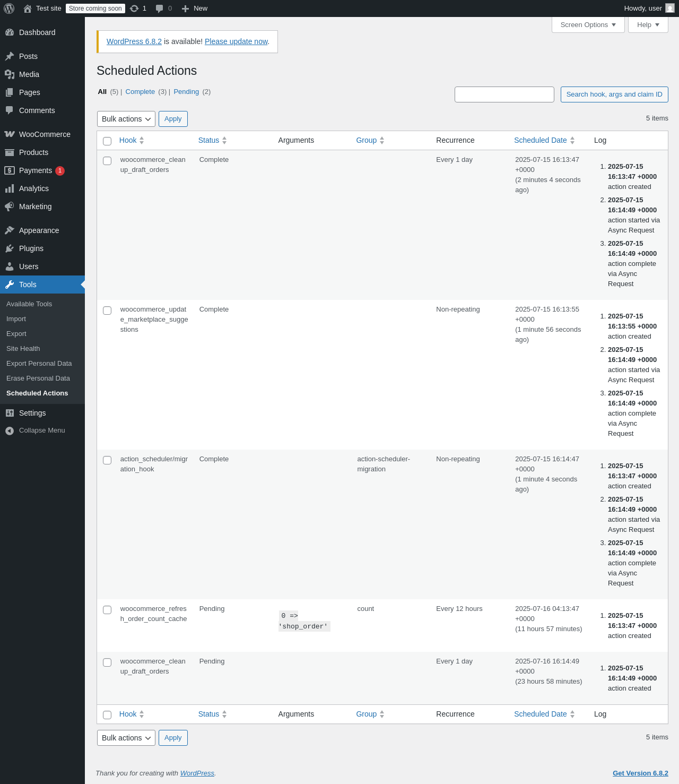This screenshot has width=679, height=784.
Task: Click the Store coming soon badge
Action: click(x=95, y=8)
